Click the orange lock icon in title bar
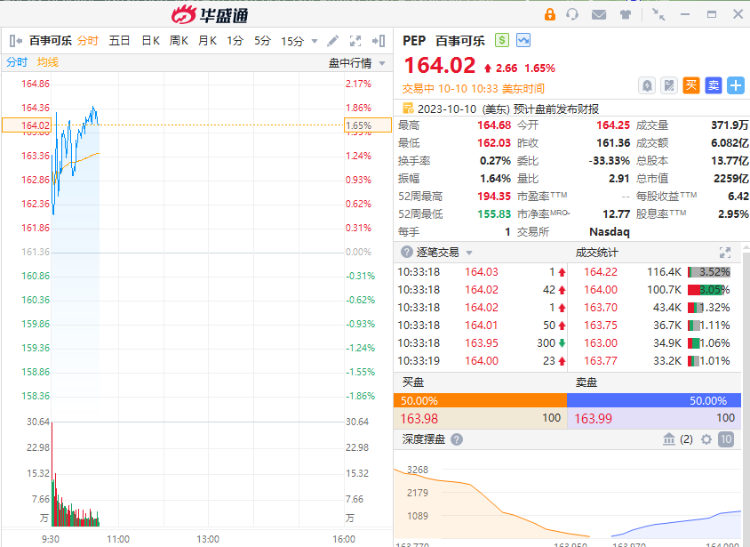 pos(549,14)
